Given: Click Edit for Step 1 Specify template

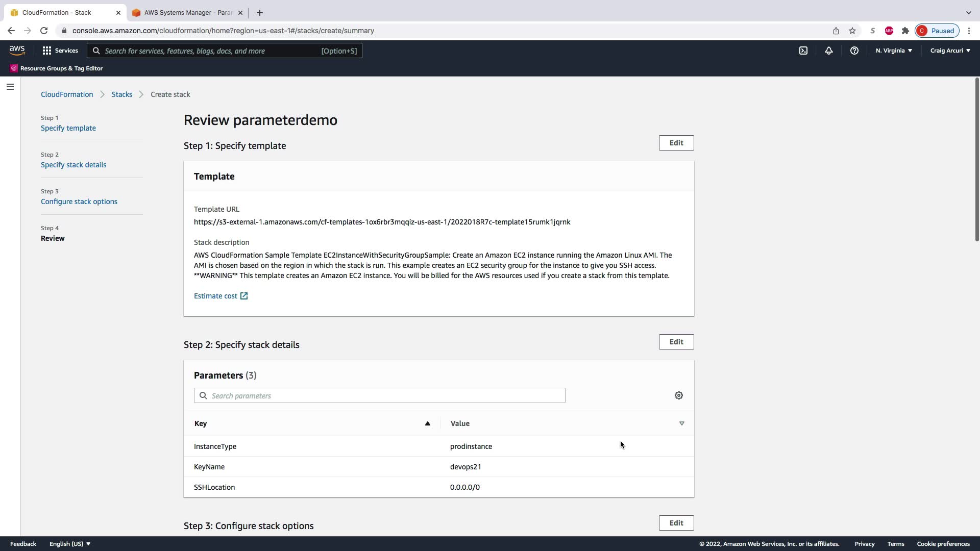Looking at the screenshot, I should [676, 143].
